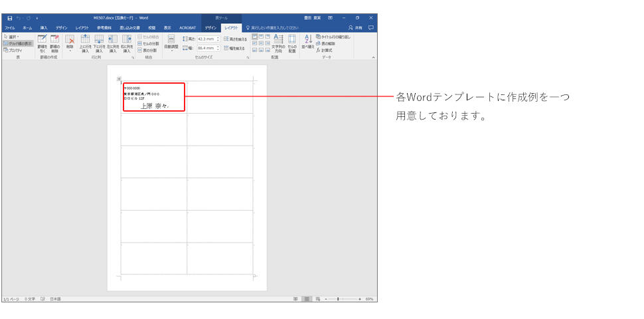Switch to web layout view
This screenshot has width=644, height=319.
coord(318,299)
